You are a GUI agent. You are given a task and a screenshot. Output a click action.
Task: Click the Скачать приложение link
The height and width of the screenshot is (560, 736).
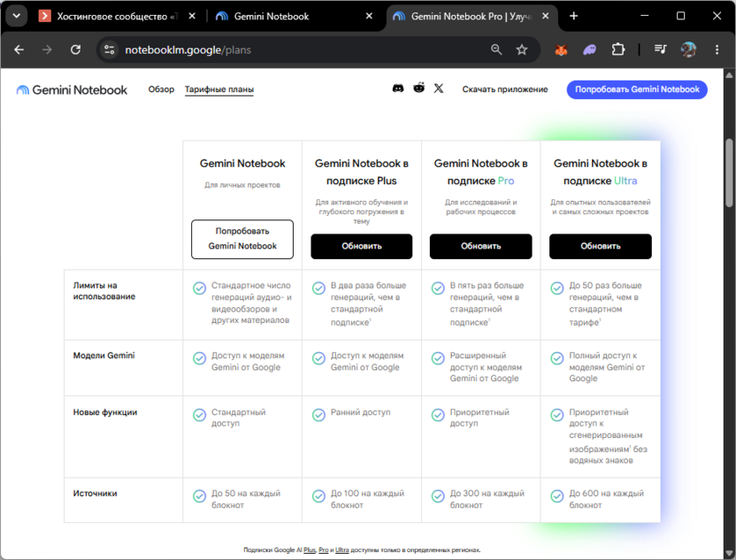[x=505, y=89]
